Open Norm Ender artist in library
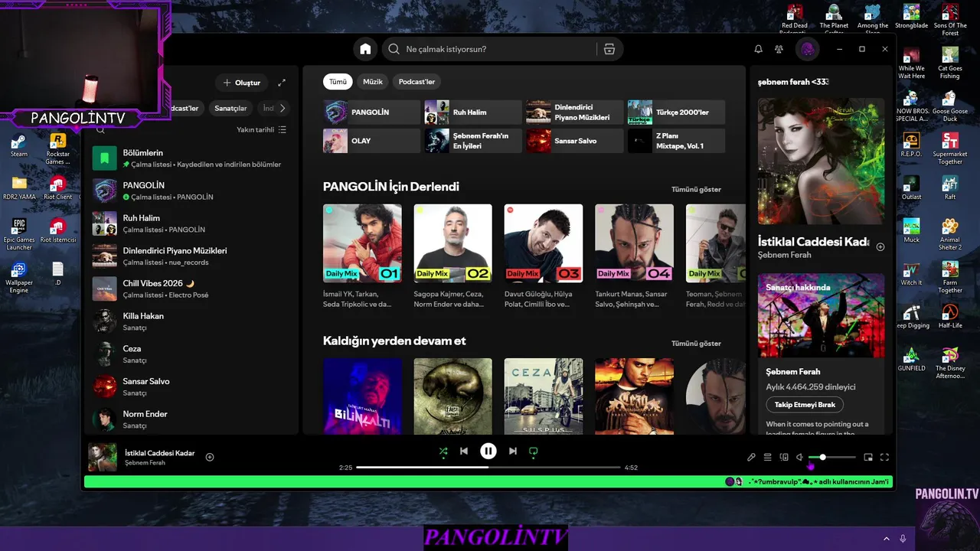Screen dimensions: 980x551 [190, 419]
